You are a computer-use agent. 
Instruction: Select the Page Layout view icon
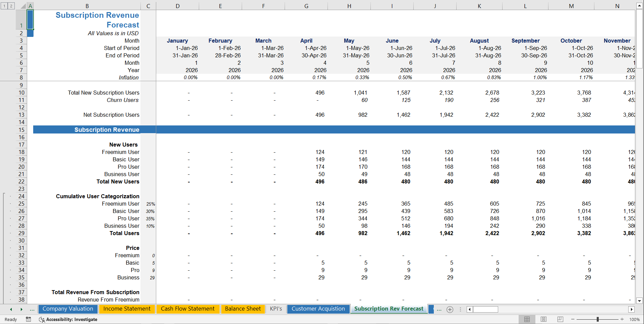pyautogui.click(x=543, y=319)
